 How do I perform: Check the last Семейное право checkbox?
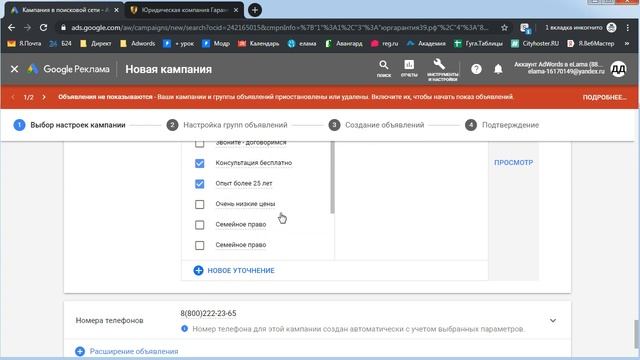199,245
